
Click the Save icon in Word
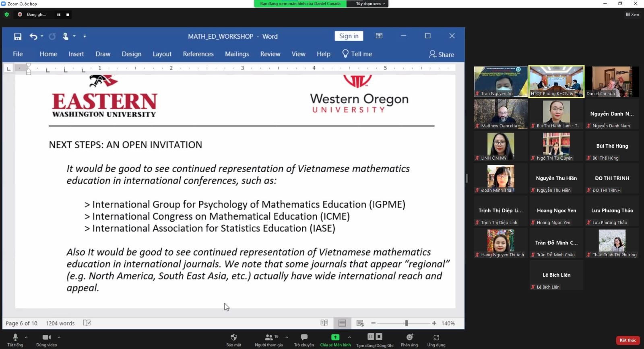pos(18,36)
